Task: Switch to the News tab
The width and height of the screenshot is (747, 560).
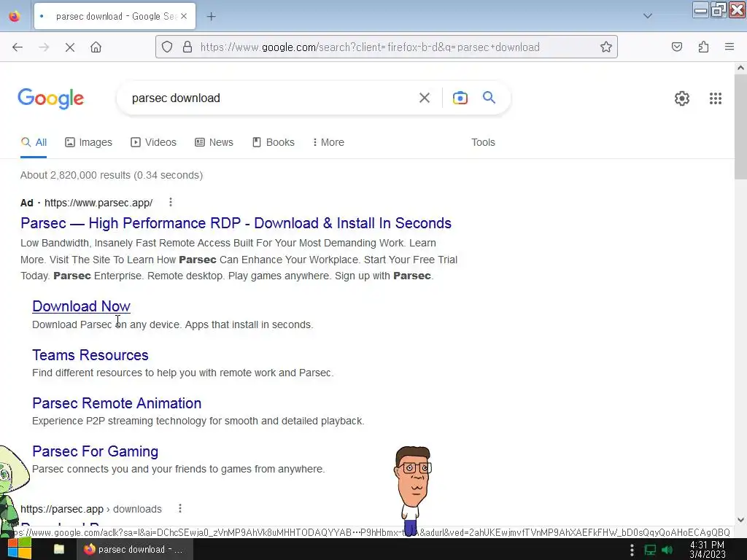Action: pos(214,142)
